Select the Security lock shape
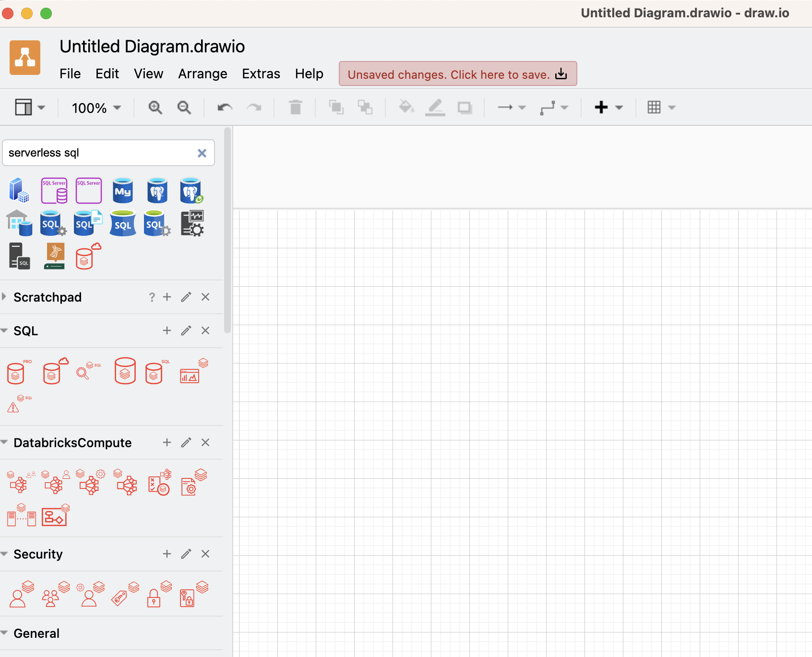Screen dimensions: 812x657 (159, 594)
